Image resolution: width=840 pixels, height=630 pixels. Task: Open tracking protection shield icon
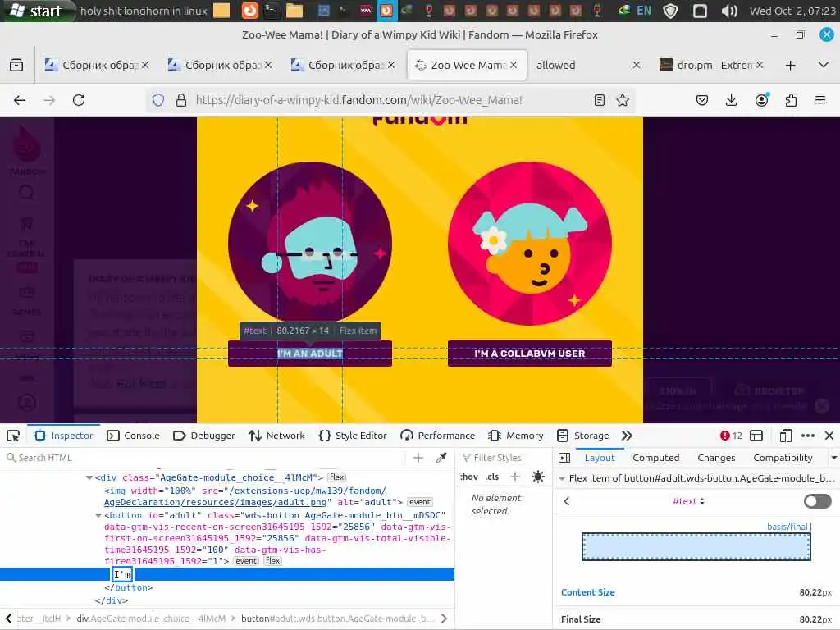158,100
